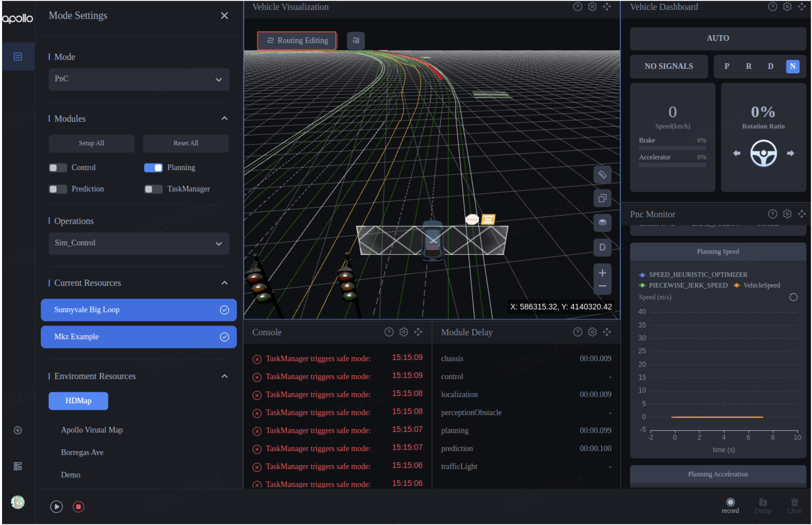812x525 pixels.
Task: Click the record icon in the bottom bar
Action: pyautogui.click(x=730, y=502)
